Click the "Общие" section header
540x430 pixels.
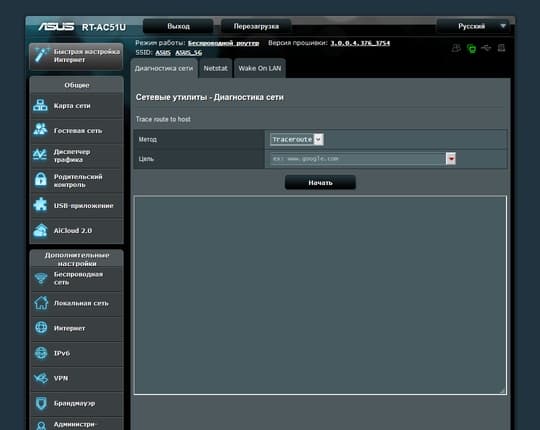tap(77, 85)
